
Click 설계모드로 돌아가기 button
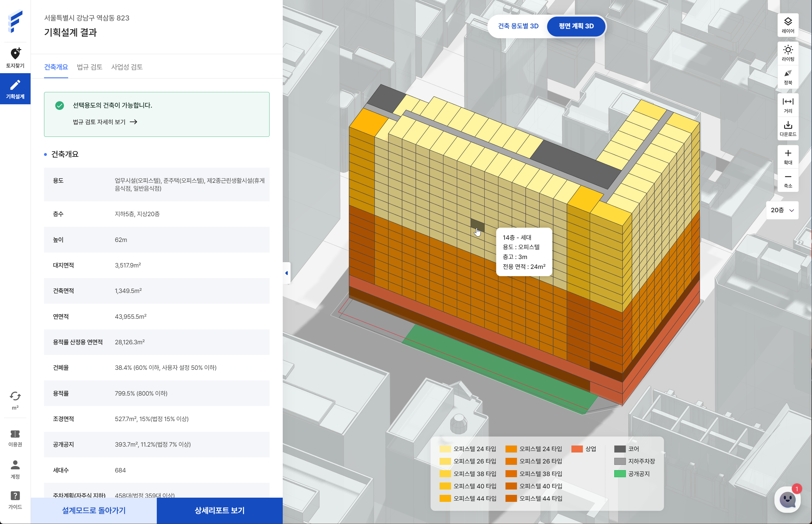[94, 510]
